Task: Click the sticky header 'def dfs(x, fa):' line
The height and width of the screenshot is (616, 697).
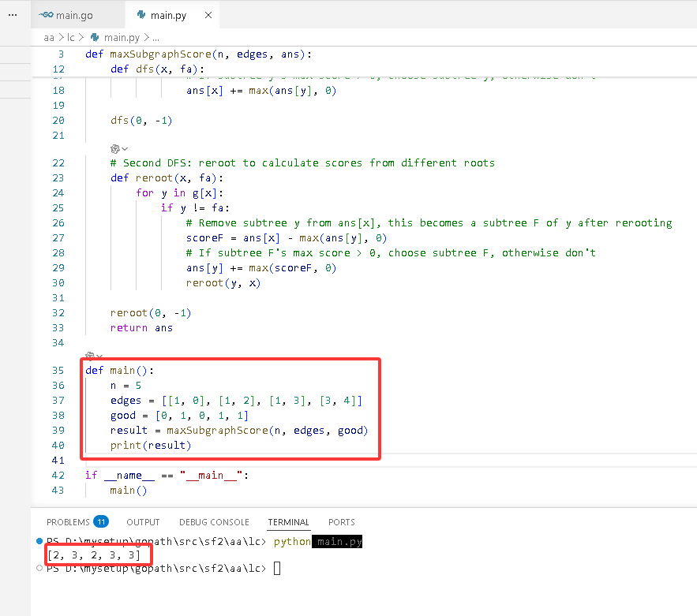Action: [157, 69]
